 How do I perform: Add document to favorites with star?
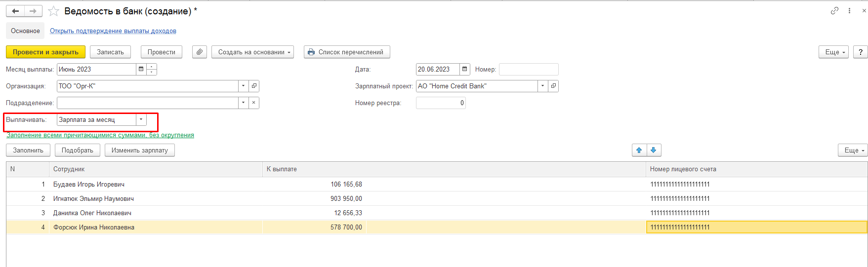(53, 11)
